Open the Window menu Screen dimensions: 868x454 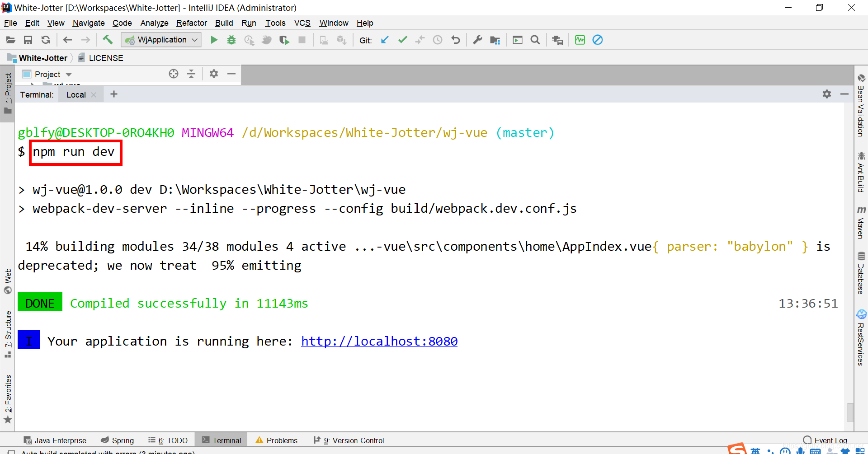pyautogui.click(x=334, y=23)
